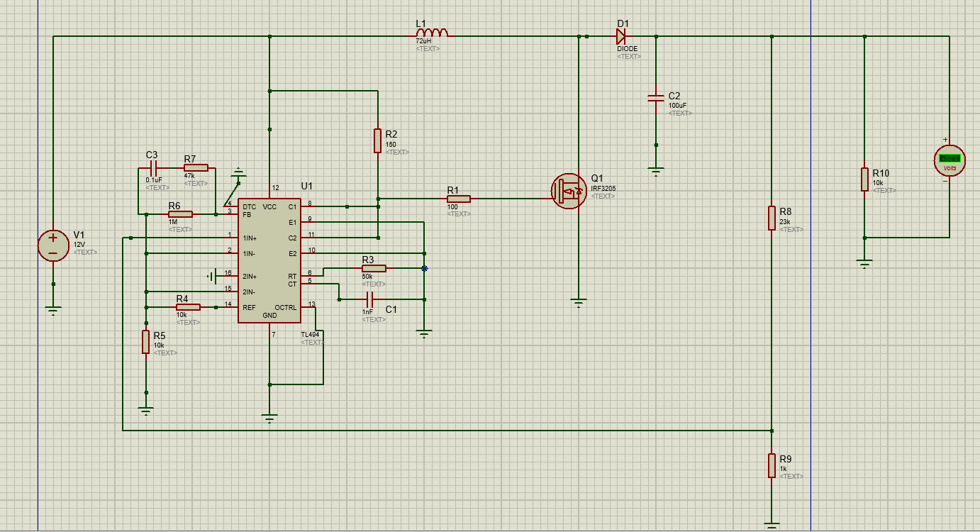The height and width of the screenshot is (532, 980).
Task: Click the 1IN+ pin label
Action: pyautogui.click(x=250, y=238)
